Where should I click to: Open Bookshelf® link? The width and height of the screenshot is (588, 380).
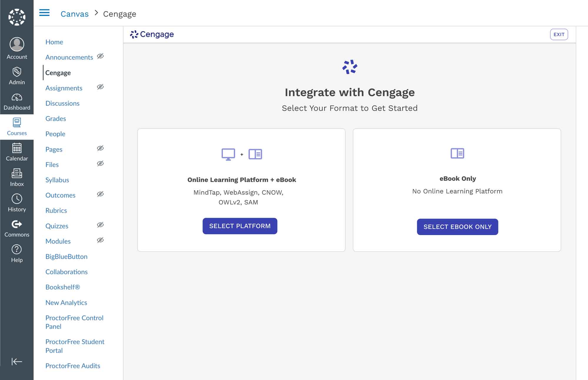click(x=63, y=287)
